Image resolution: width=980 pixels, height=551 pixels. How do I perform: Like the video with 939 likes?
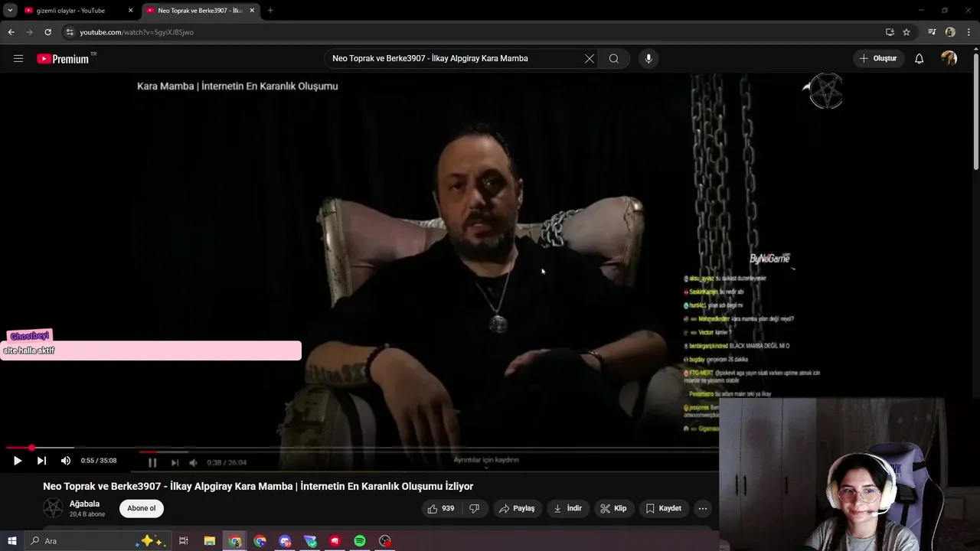(x=441, y=508)
